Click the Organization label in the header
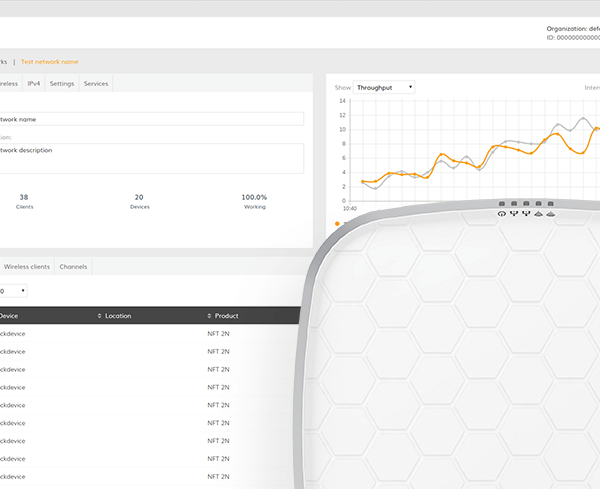This screenshot has height=489, width=600. 573,29
